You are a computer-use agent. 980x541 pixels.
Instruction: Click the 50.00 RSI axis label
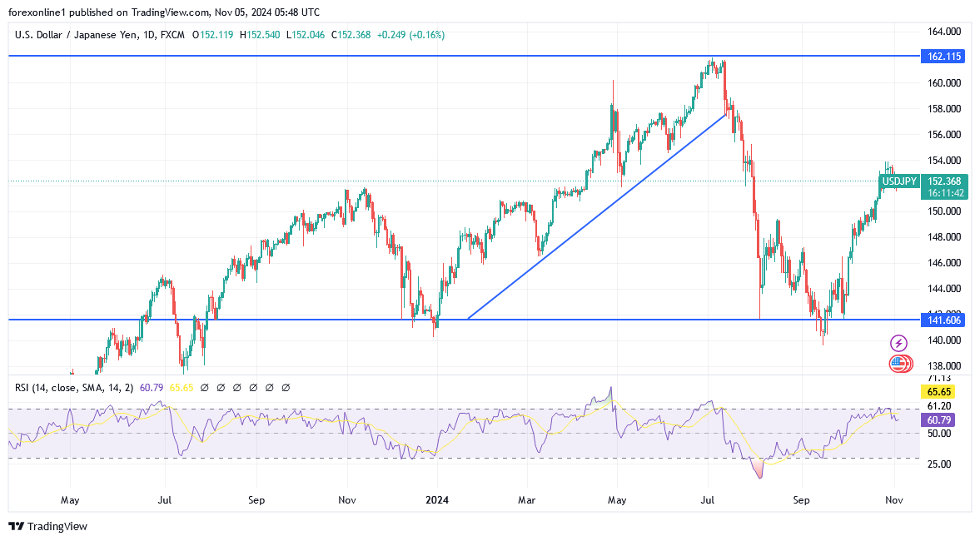click(x=939, y=434)
